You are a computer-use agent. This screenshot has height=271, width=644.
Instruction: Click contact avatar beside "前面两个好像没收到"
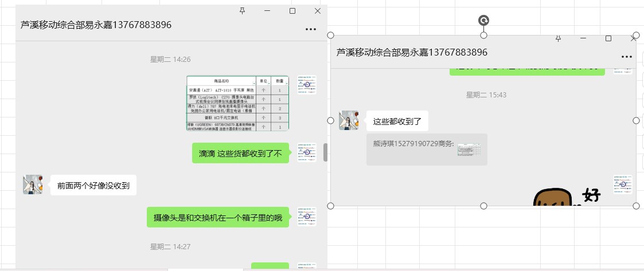pyautogui.click(x=33, y=185)
